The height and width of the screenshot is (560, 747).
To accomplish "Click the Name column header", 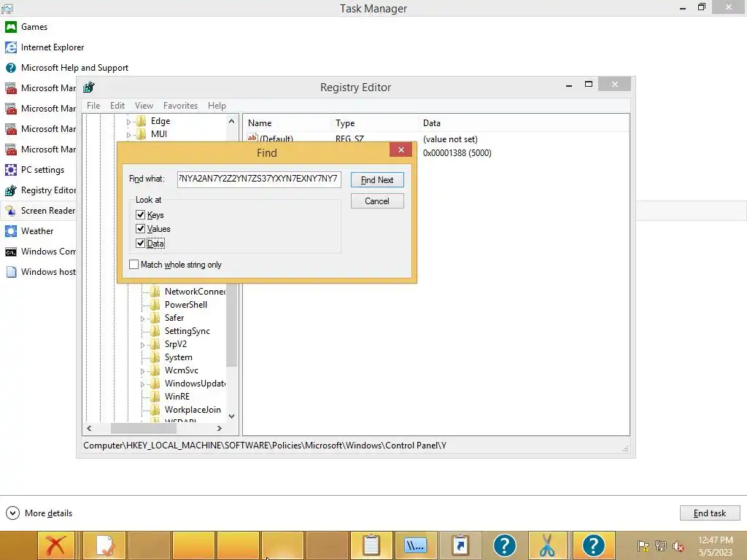I will [287, 122].
